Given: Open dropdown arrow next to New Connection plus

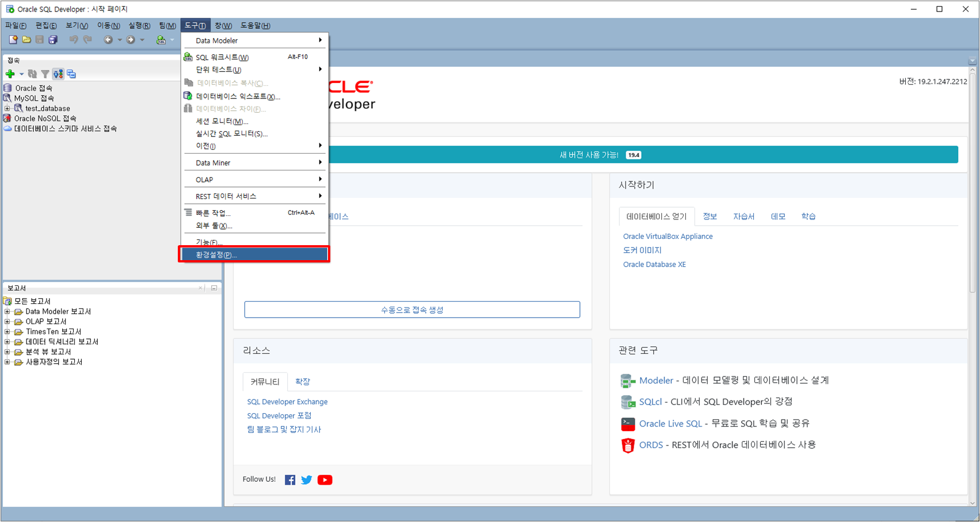Looking at the screenshot, I should click(x=21, y=74).
